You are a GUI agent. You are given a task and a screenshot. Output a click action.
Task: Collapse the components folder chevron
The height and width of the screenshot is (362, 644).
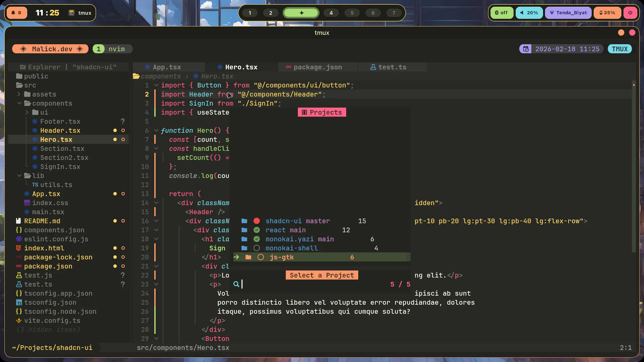[x=19, y=103]
